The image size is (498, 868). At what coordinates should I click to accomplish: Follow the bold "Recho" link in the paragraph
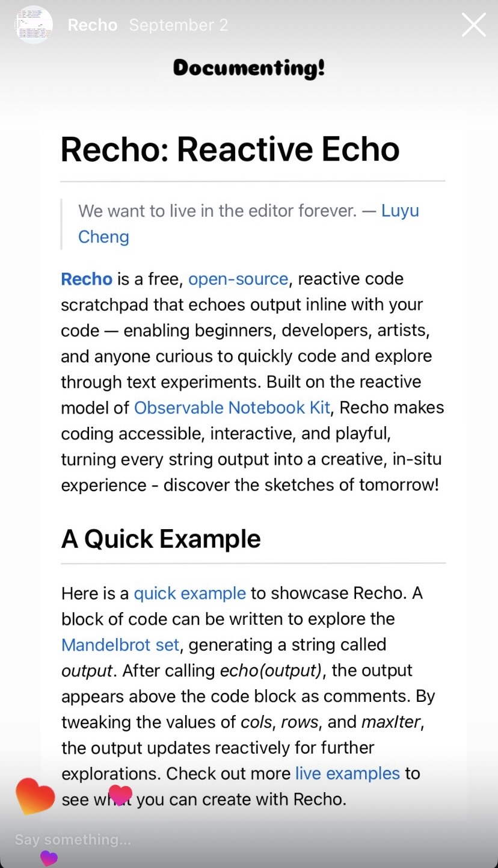pyautogui.click(x=87, y=279)
